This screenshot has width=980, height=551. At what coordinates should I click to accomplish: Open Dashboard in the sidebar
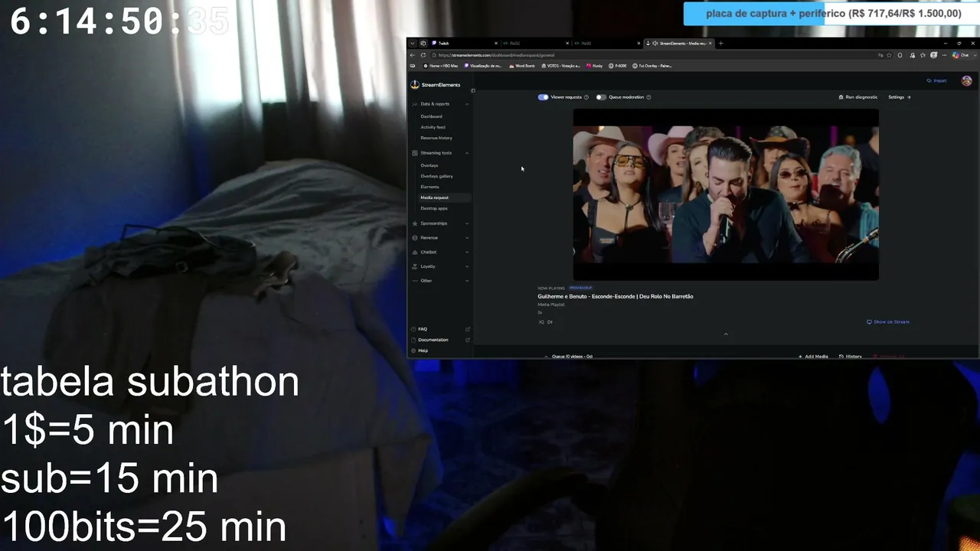coord(431,116)
